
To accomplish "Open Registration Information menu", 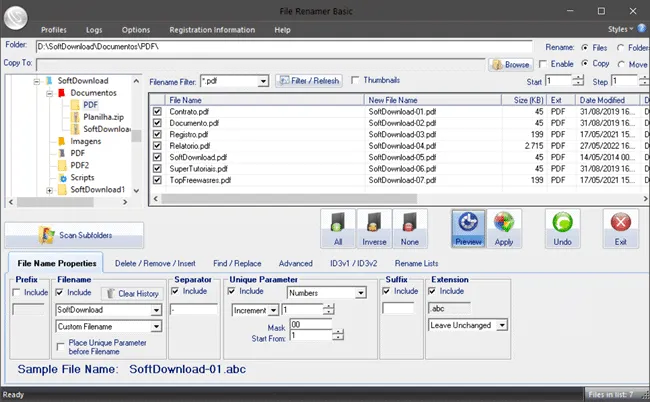I will [212, 30].
